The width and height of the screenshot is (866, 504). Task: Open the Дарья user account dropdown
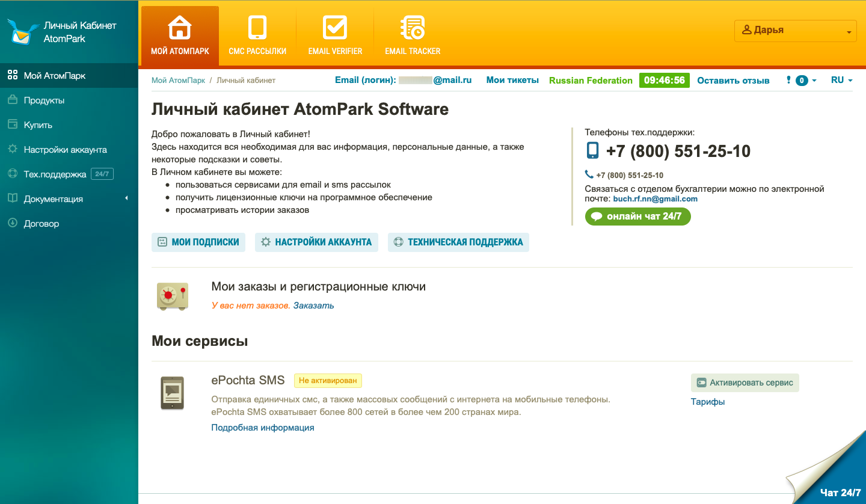(x=796, y=31)
